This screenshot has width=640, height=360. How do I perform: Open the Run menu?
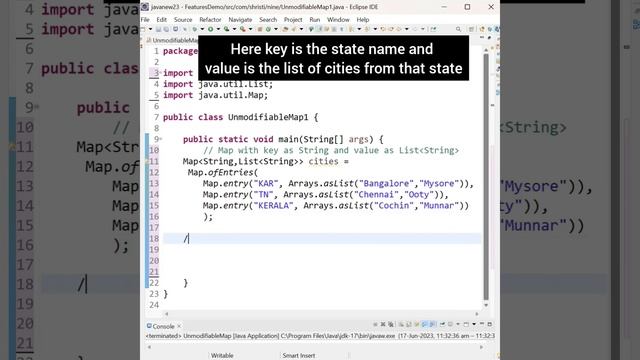[315, 20]
